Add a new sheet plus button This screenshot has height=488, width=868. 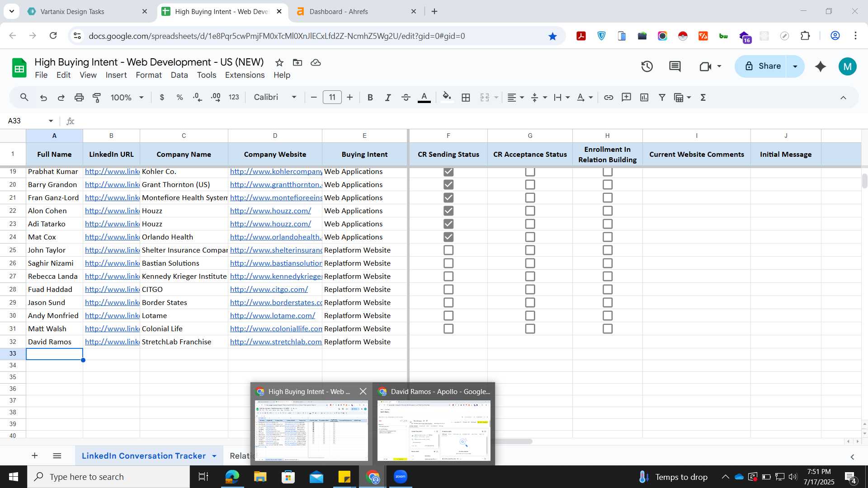pyautogui.click(x=35, y=455)
